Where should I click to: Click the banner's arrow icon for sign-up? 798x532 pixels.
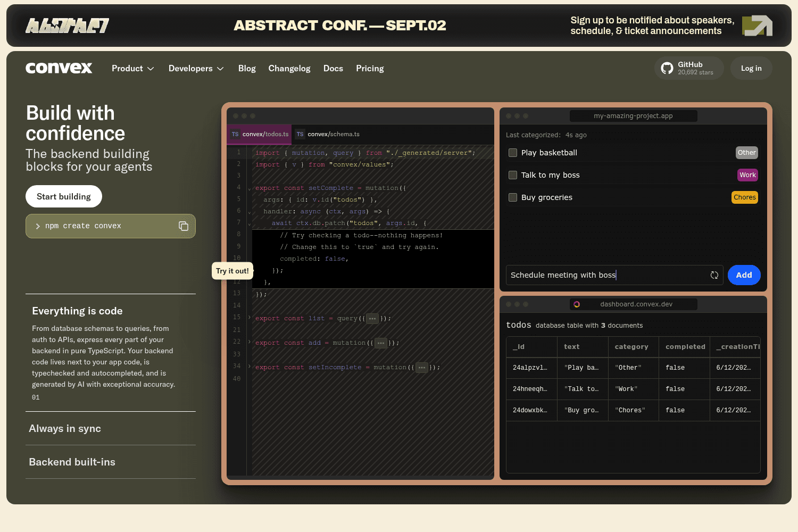(757, 26)
